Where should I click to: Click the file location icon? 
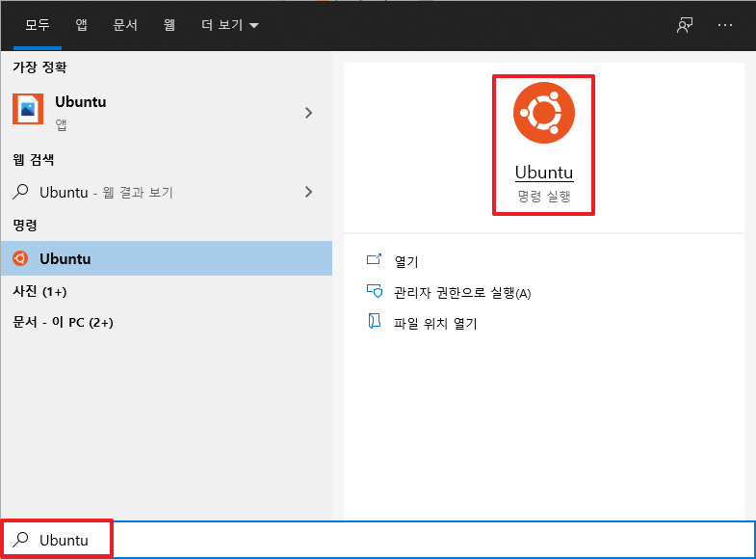(375, 321)
